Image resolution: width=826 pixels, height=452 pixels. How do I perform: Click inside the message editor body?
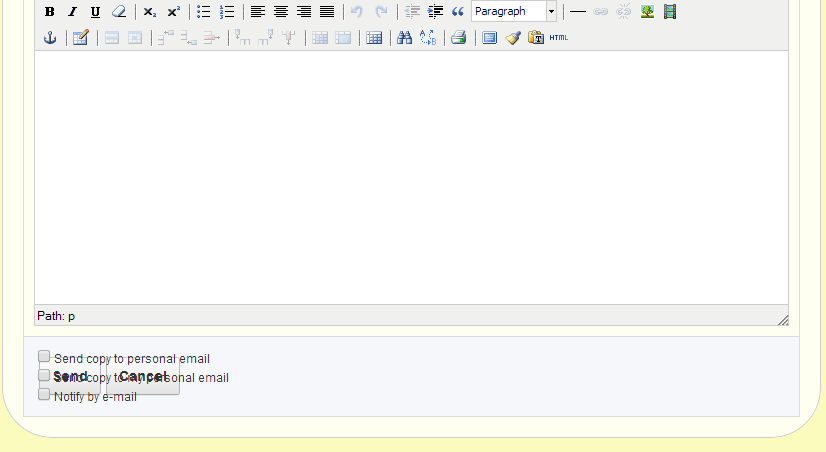click(x=411, y=178)
